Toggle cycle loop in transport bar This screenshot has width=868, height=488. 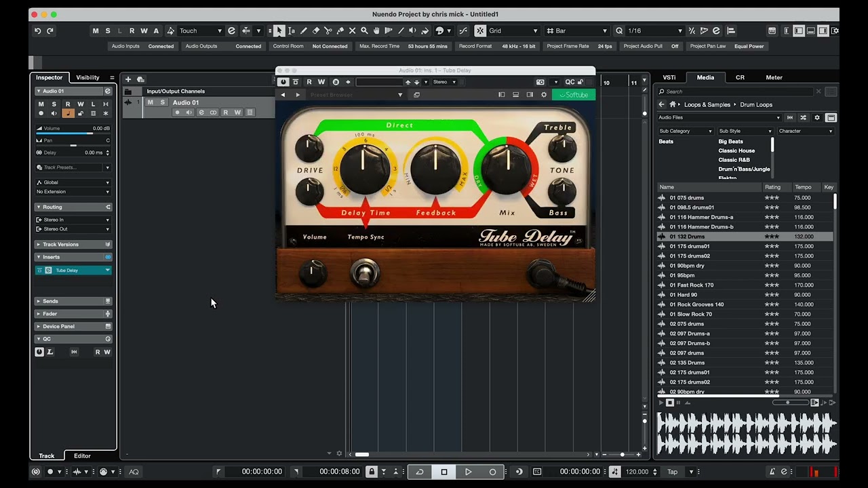420,472
